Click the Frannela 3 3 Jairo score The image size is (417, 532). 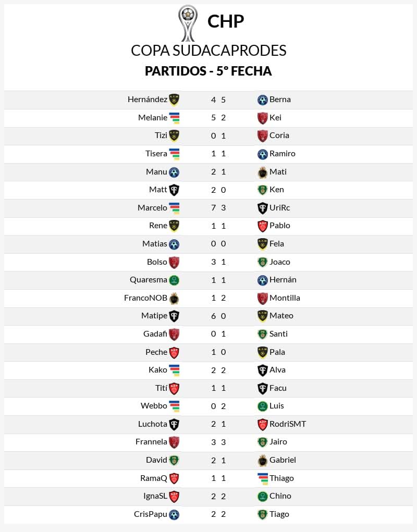218,442
